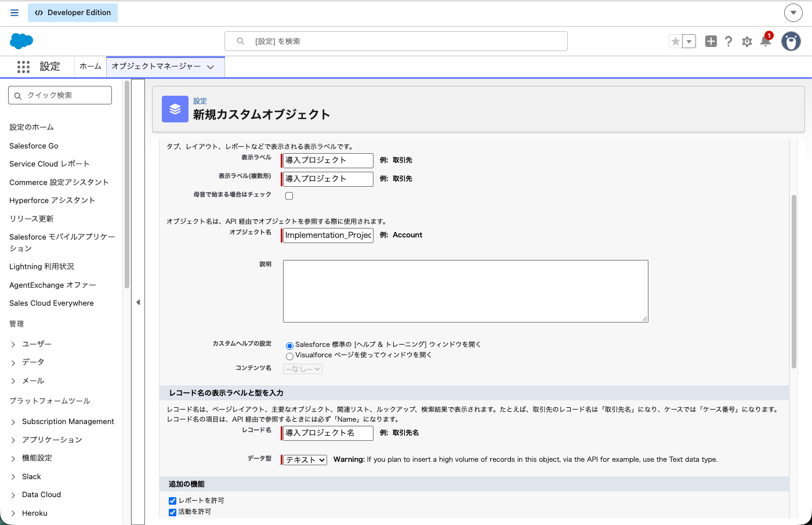Screen dimensions: 812x525
Task: Open the オブジェクトマネージャー tab chevron menu
Action: coord(211,67)
